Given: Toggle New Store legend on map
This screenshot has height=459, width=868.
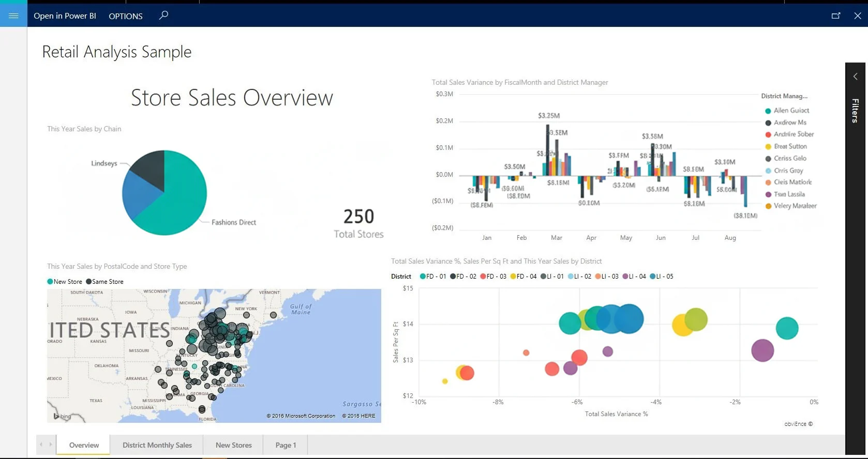Looking at the screenshot, I should (x=65, y=282).
